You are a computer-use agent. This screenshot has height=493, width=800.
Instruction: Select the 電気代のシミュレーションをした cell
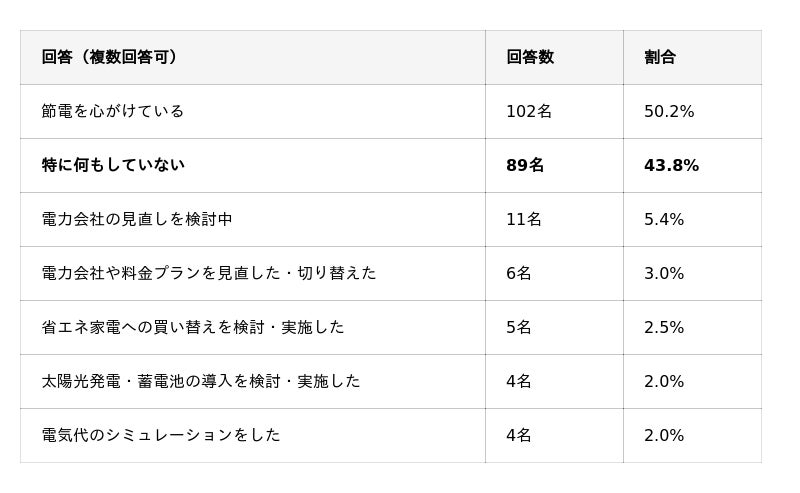pyautogui.click(x=161, y=435)
